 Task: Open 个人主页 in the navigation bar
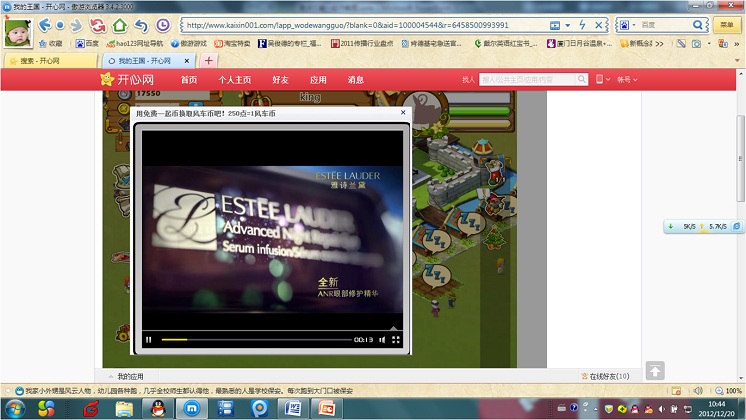coord(235,80)
